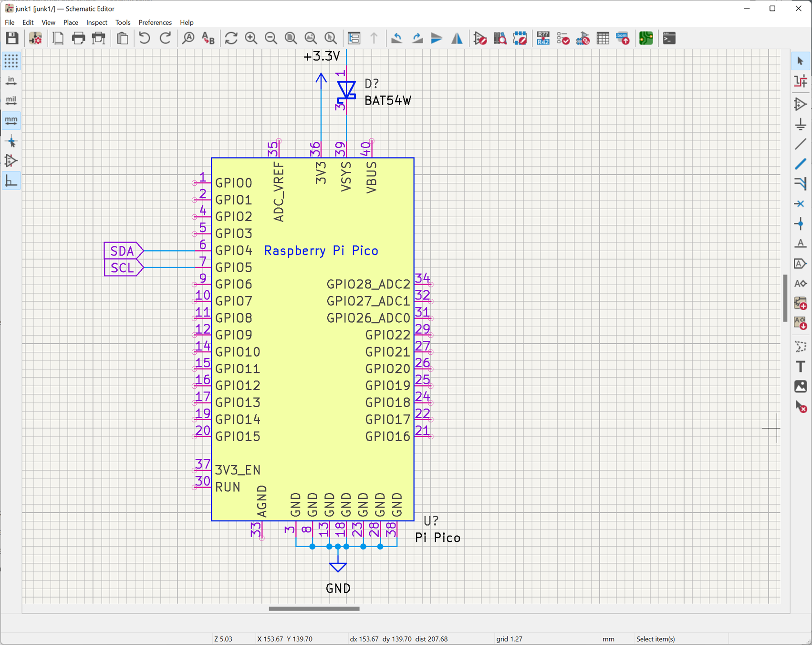Select the Add Image tool

[801, 386]
